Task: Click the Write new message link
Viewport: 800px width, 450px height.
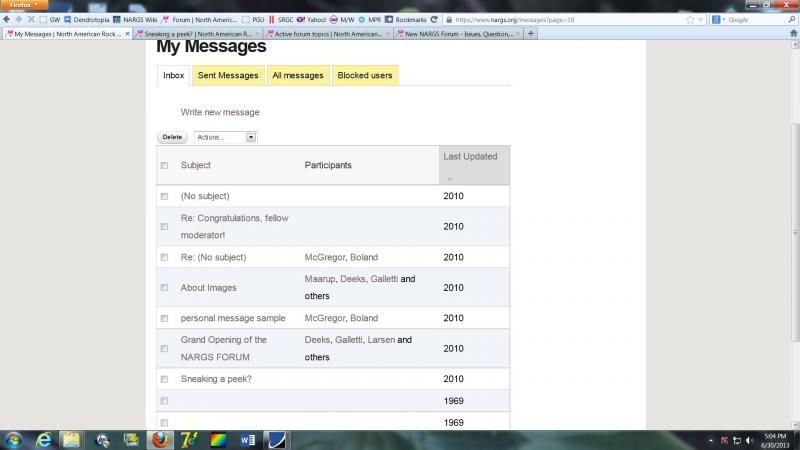Action: click(x=220, y=112)
